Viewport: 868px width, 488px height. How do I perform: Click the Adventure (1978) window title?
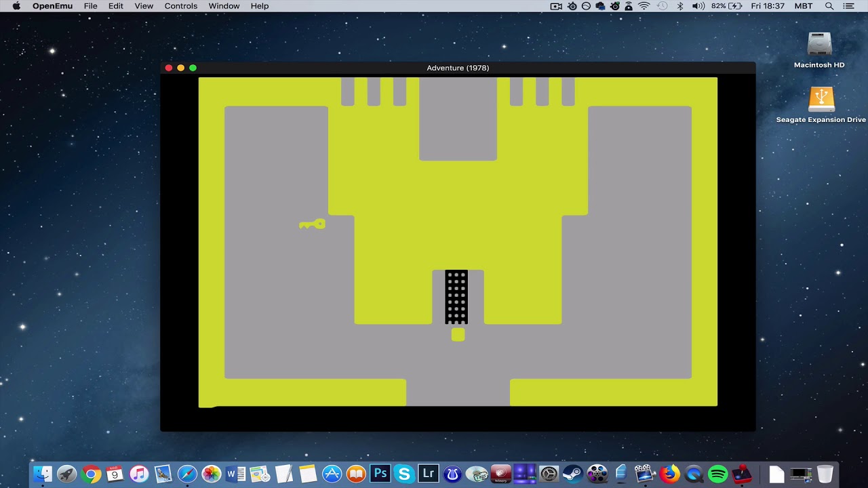458,68
